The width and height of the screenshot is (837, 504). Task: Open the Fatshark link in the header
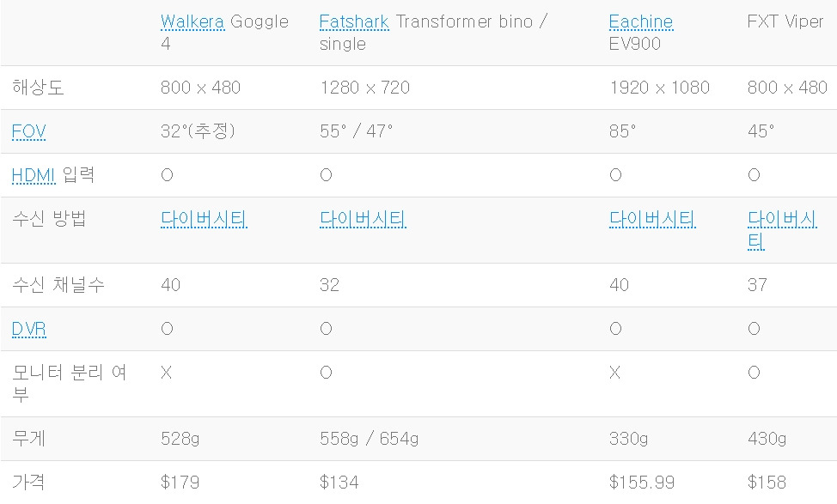pos(353,21)
